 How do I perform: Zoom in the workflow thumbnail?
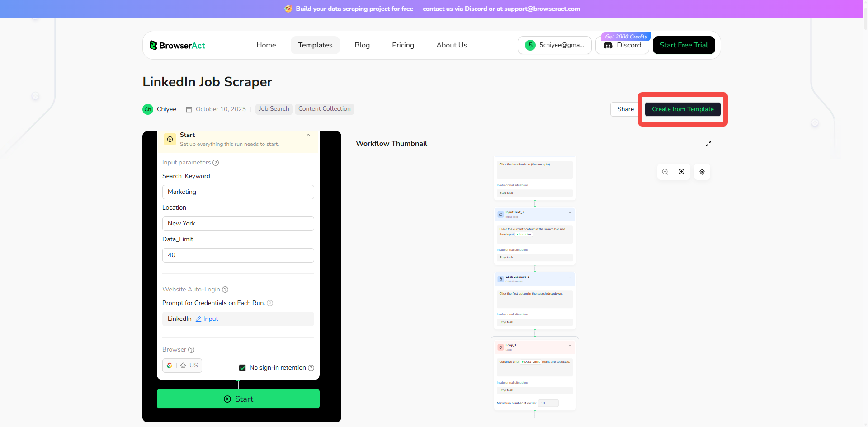click(682, 172)
